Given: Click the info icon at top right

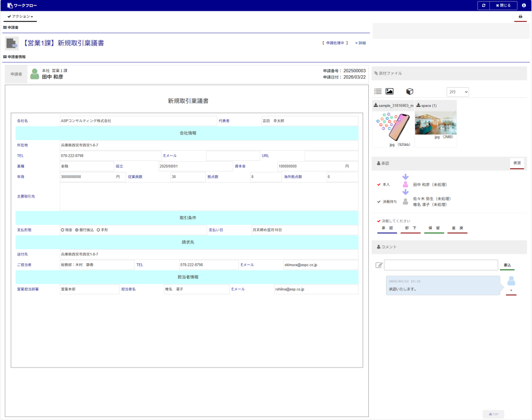Looking at the screenshot, I should tap(524, 5).
